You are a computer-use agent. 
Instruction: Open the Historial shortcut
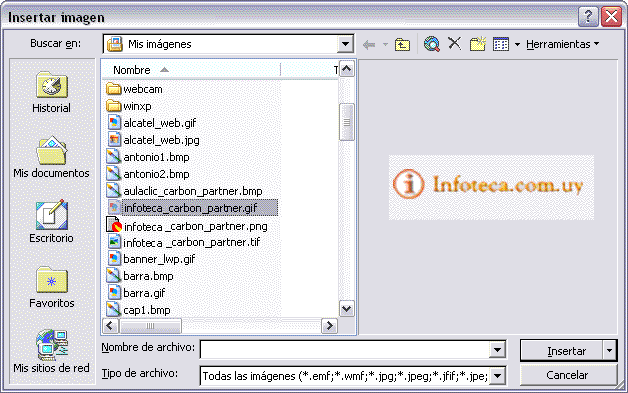(x=51, y=93)
